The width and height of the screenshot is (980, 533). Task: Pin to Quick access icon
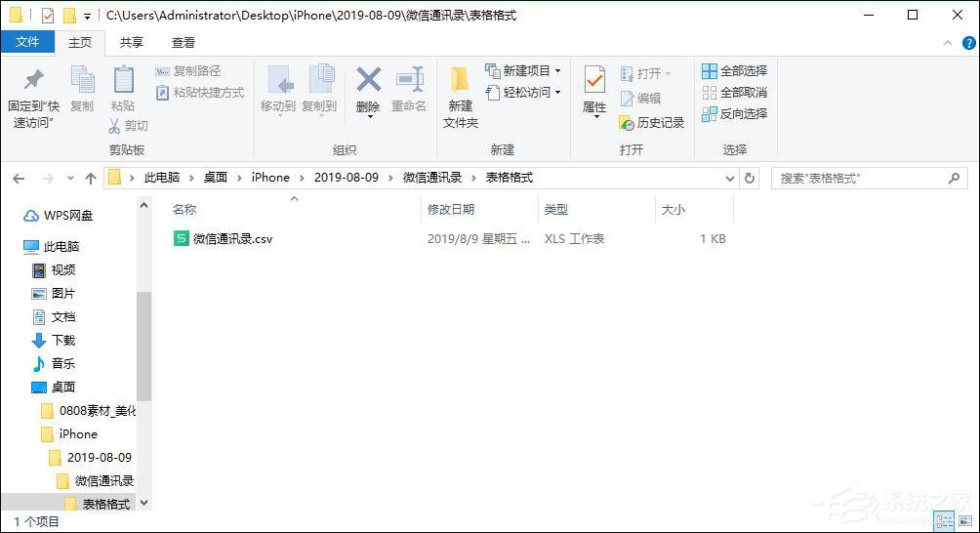[x=33, y=79]
